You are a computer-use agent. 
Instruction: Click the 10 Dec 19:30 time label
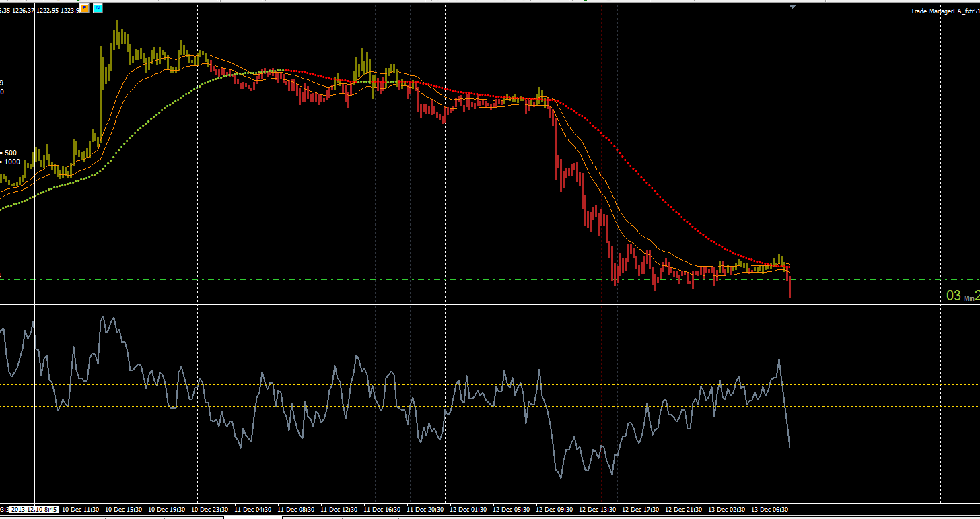166,510
